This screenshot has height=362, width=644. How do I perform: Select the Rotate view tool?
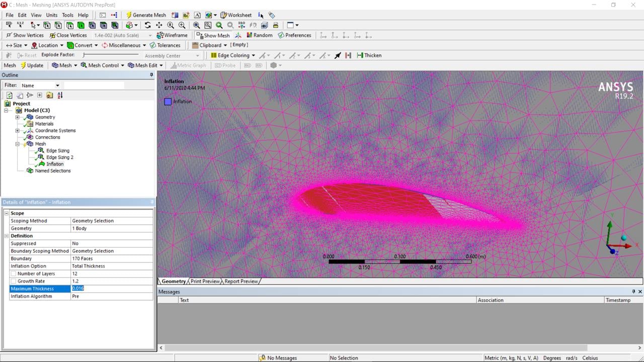pyautogui.click(x=147, y=25)
